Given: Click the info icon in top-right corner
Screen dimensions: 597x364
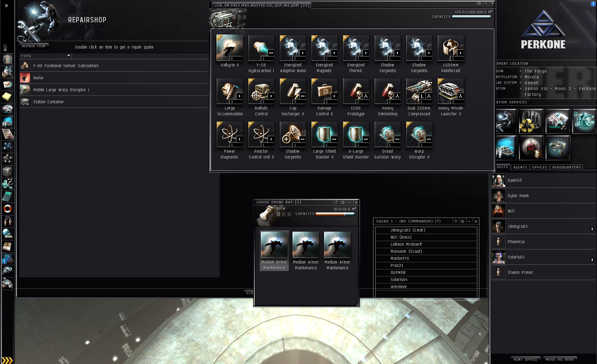Looking at the screenshot, I should pos(593,4).
